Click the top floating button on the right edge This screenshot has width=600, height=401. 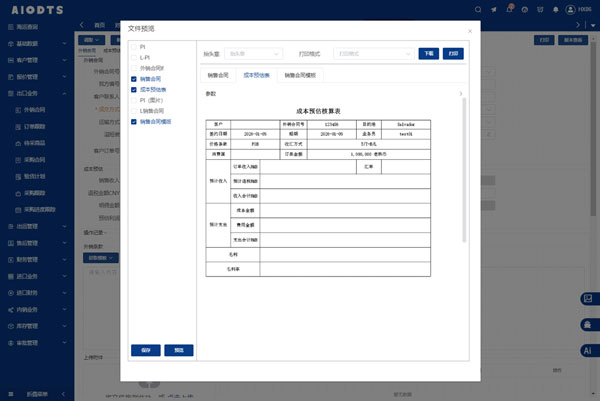pos(589,298)
